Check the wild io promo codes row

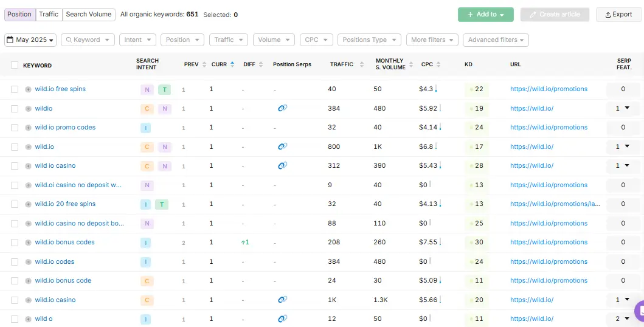click(15, 128)
